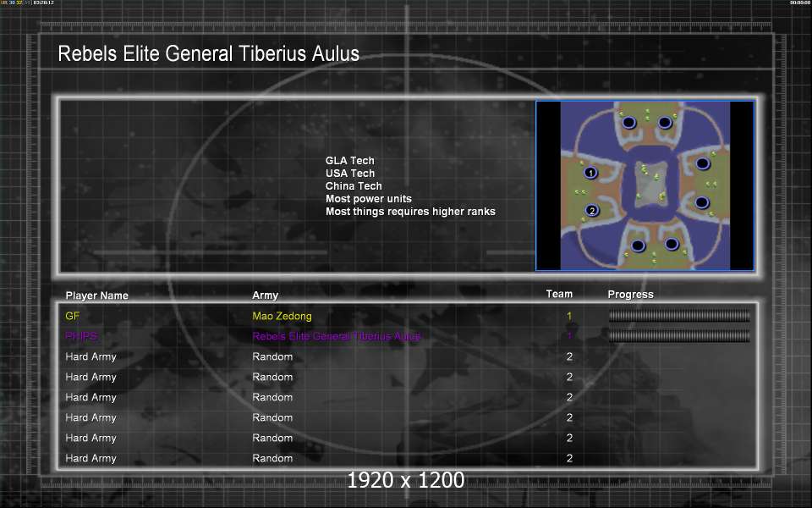Select player name PHIPS in purple
Screen dimensions: 812x508
[81, 336]
